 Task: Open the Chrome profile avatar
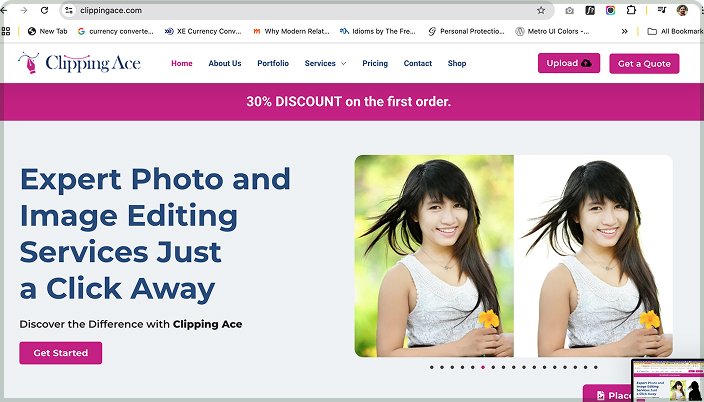coord(682,10)
